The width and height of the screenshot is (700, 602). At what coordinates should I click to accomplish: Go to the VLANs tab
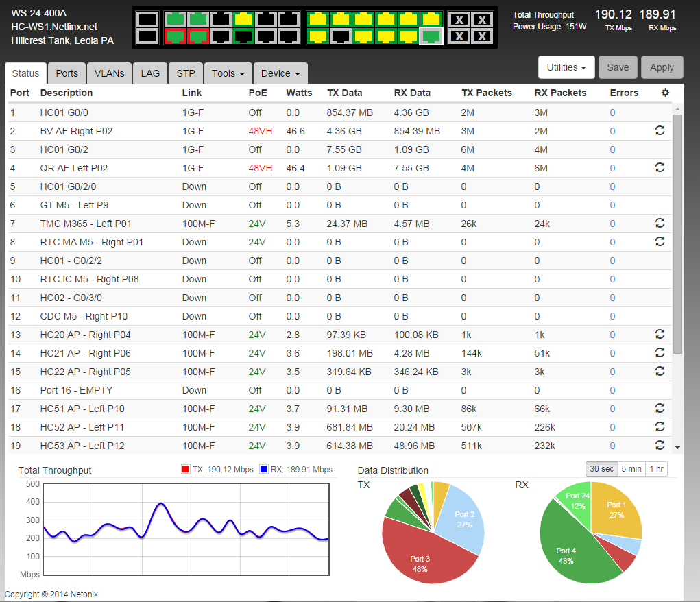(x=110, y=73)
